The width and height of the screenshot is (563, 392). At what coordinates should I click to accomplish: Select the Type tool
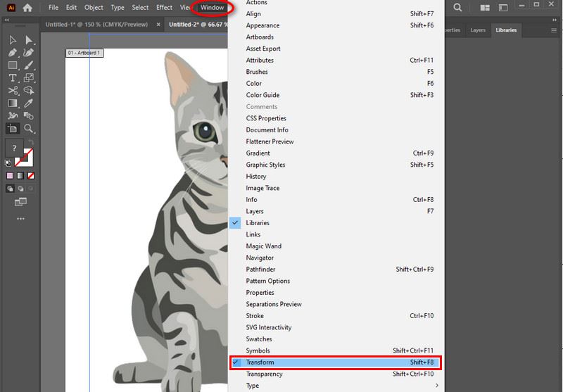[x=13, y=77]
